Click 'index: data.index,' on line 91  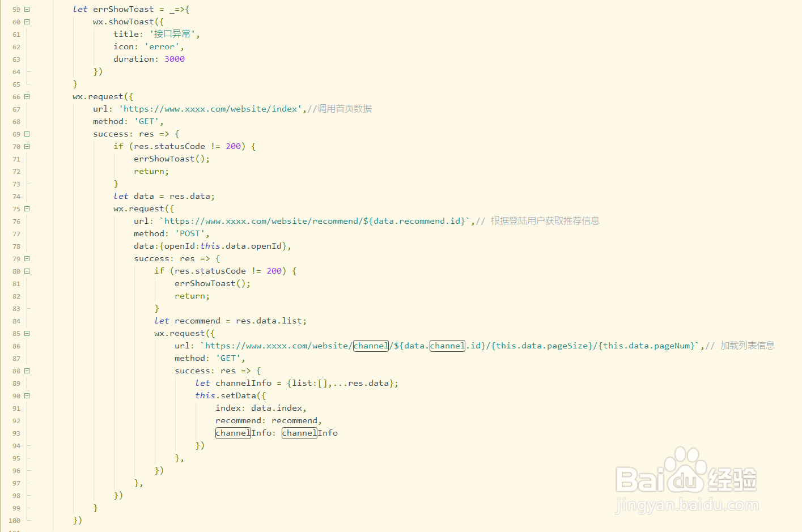(x=261, y=408)
